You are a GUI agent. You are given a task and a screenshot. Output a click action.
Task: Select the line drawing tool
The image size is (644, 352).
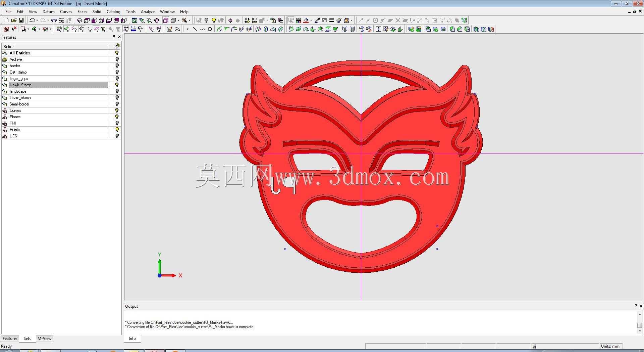point(195,29)
